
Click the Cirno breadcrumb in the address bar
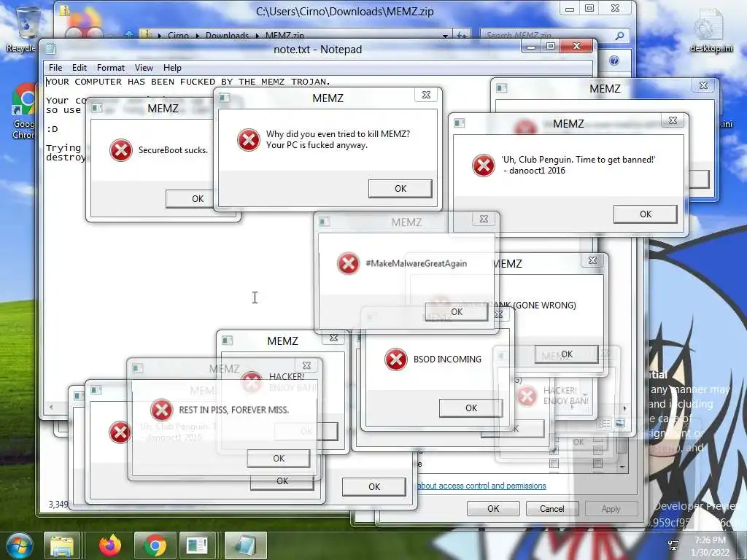pyautogui.click(x=178, y=36)
